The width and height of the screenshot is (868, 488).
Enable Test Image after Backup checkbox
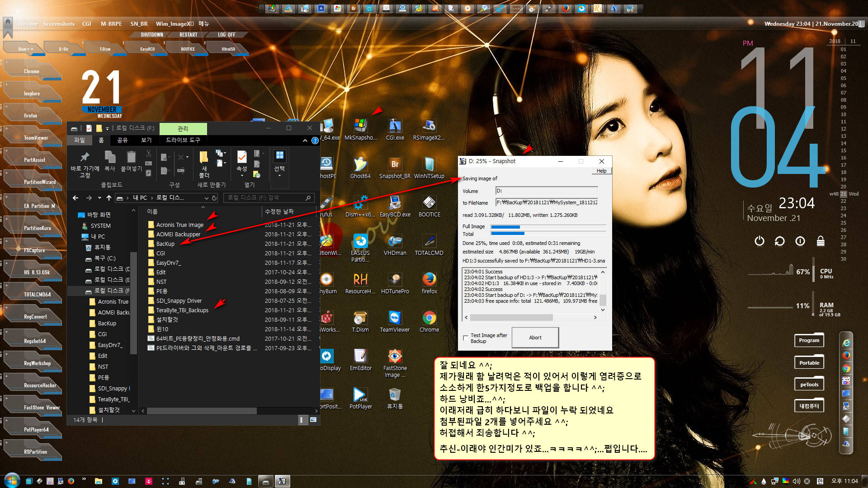465,338
